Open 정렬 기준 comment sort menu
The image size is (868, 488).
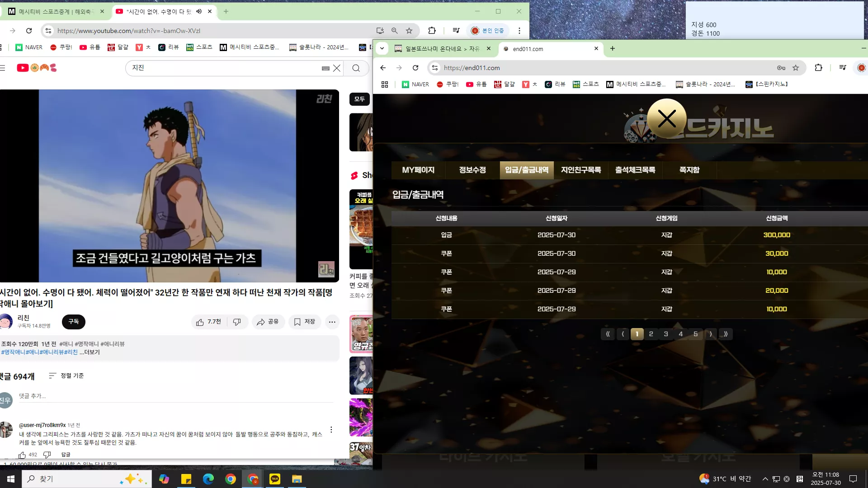point(66,376)
